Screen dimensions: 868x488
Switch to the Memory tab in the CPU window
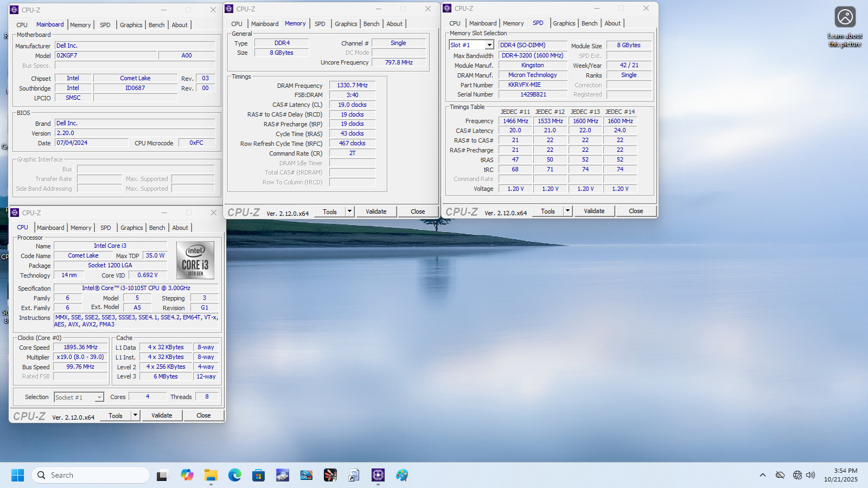[x=81, y=228]
